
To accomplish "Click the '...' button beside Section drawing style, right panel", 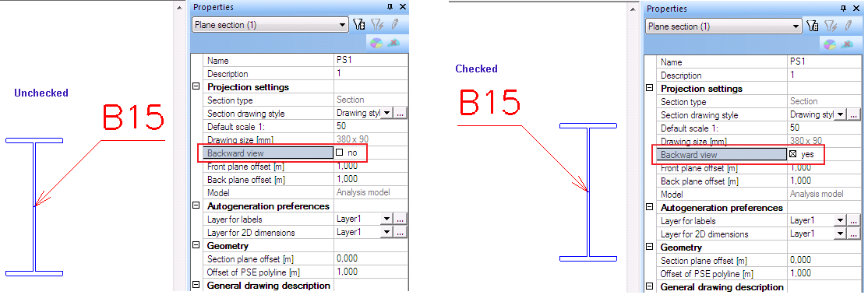I will pyautogui.click(x=854, y=114).
